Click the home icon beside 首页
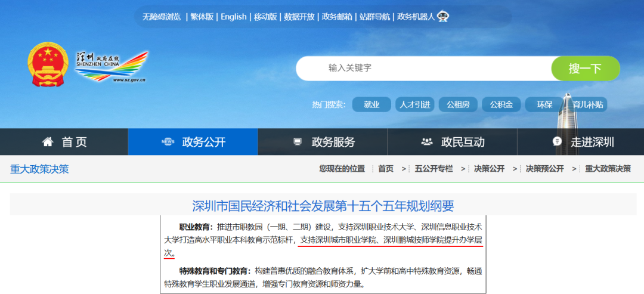Viewport: 644px width, 294px height. tap(48, 142)
